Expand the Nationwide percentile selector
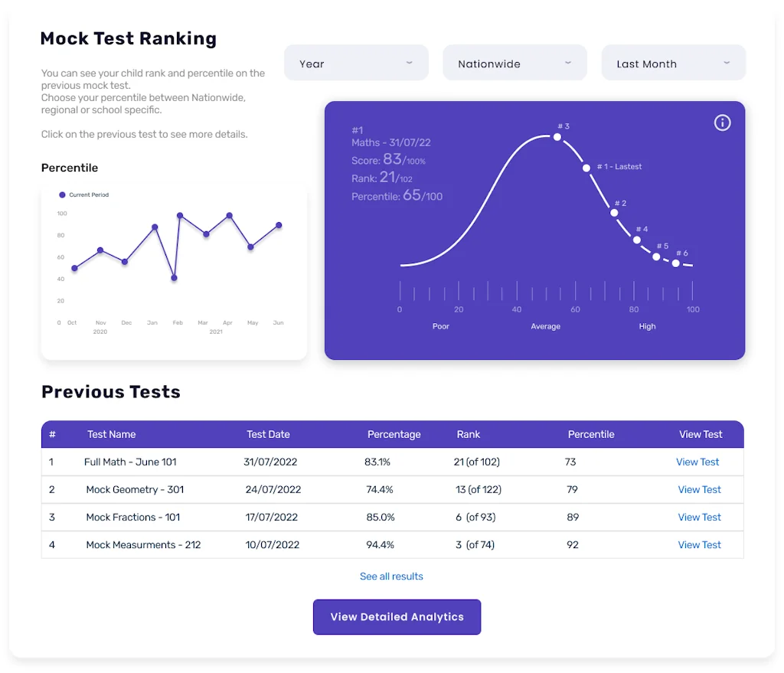This screenshot has height=673, width=784. tap(514, 63)
